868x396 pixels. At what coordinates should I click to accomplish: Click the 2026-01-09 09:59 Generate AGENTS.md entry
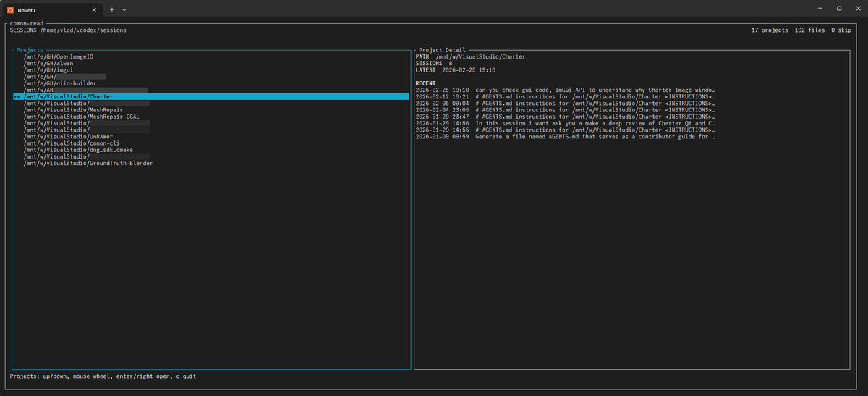pos(566,137)
